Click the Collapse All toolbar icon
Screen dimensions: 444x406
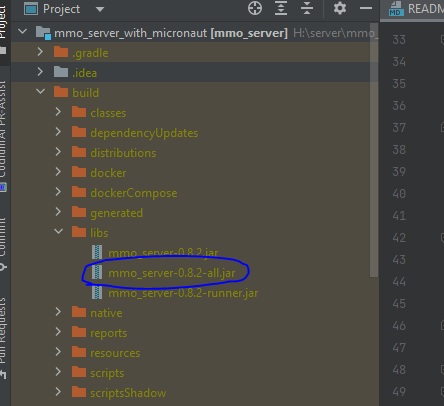point(307,8)
